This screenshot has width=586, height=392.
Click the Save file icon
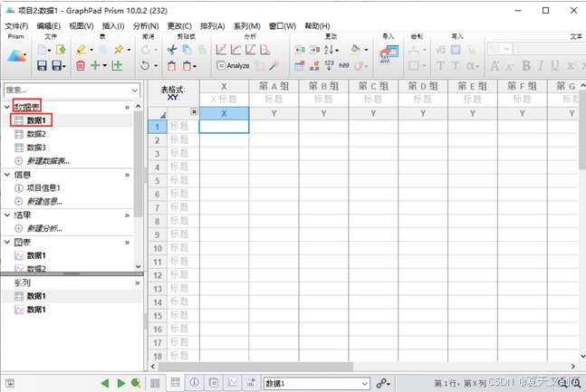tap(42, 66)
